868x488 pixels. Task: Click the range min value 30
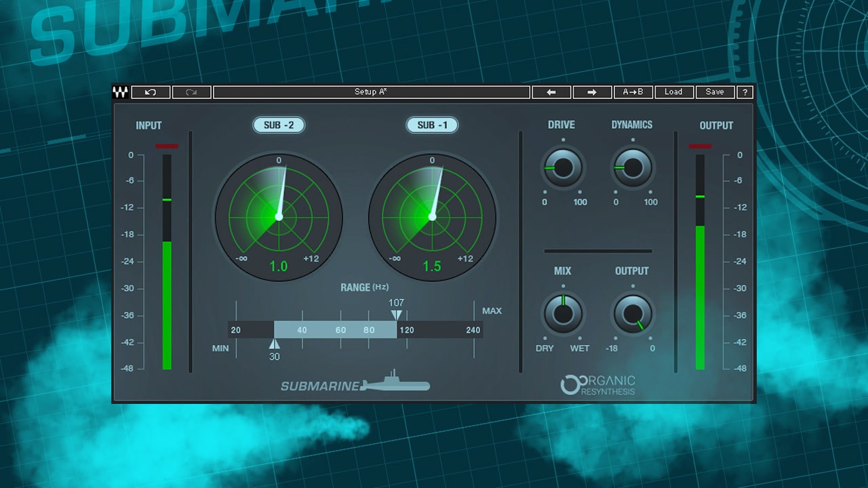(x=274, y=357)
